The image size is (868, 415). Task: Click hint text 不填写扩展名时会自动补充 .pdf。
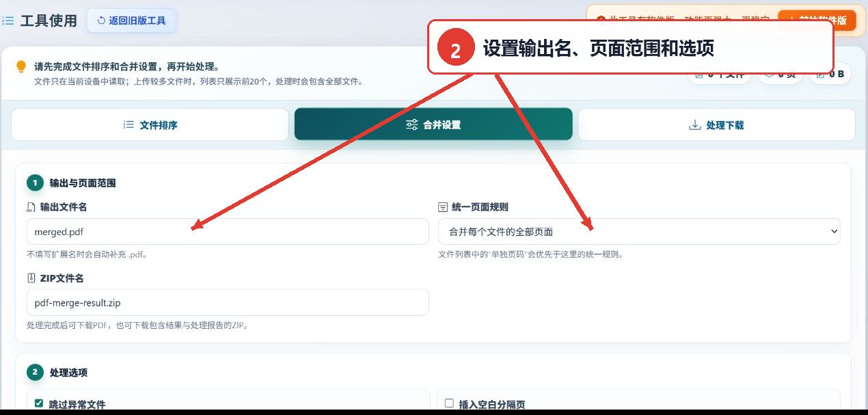point(87,254)
